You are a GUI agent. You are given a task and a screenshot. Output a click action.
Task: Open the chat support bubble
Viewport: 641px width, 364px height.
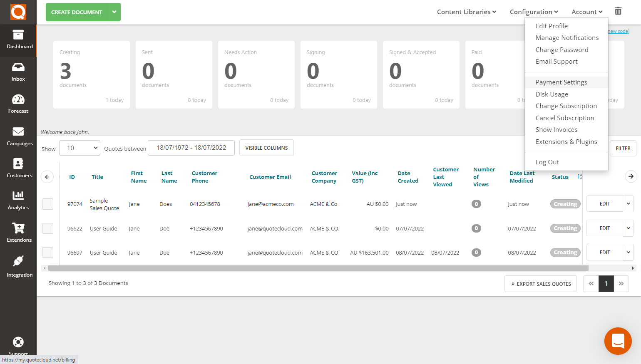click(618, 341)
